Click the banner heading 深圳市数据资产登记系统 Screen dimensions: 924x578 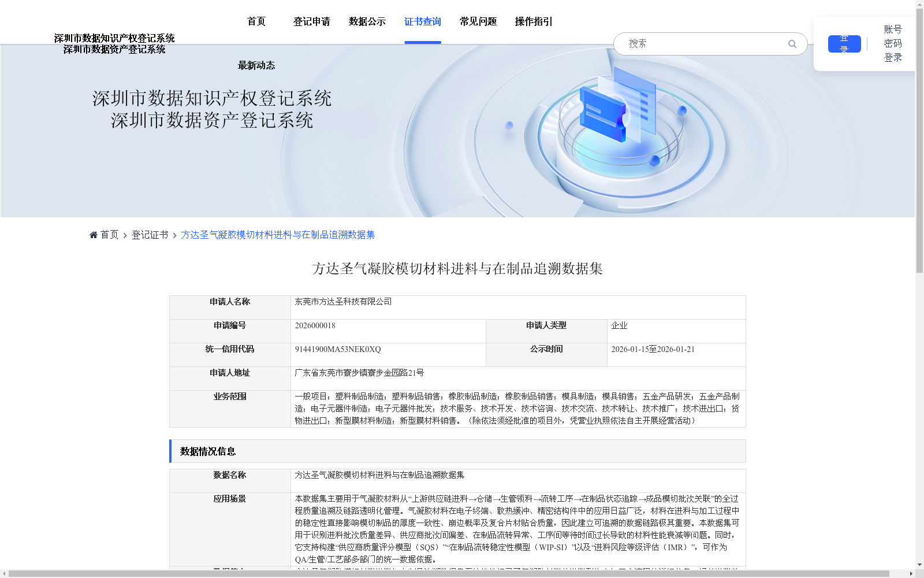tap(212, 120)
